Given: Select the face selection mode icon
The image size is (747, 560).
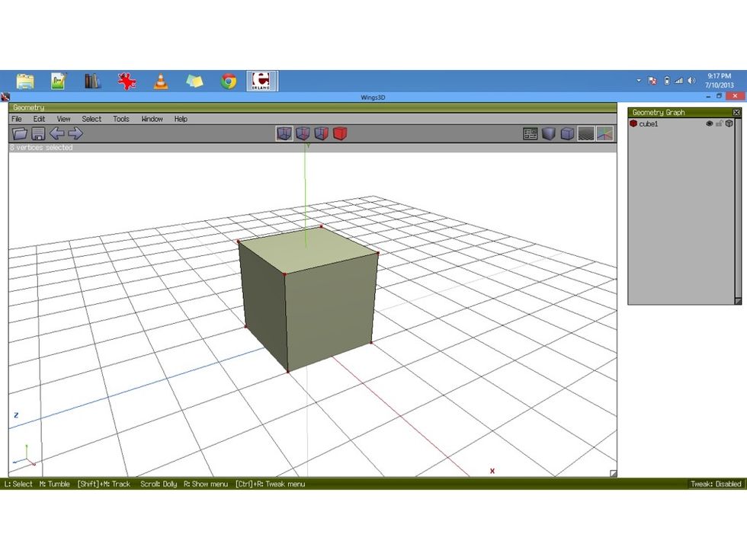Looking at the screenshot, I should (322, 133).
